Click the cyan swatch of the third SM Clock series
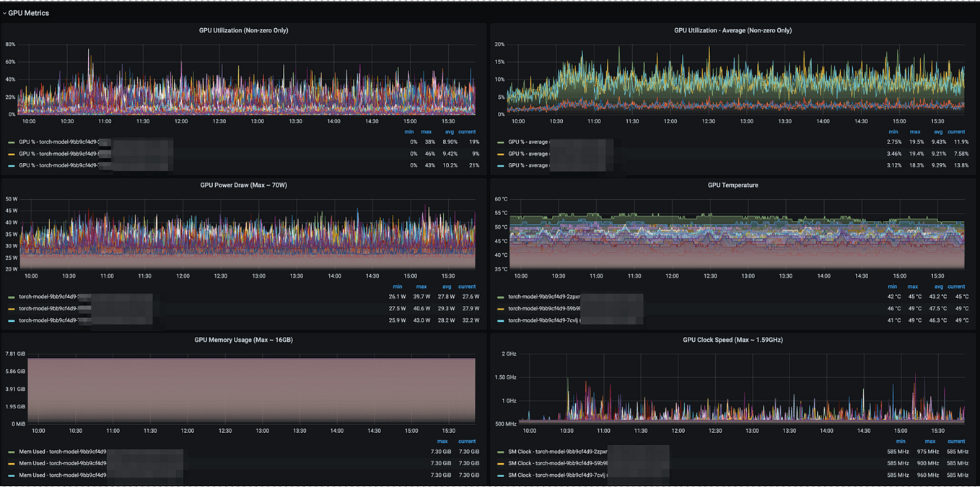 coord(501,475)
